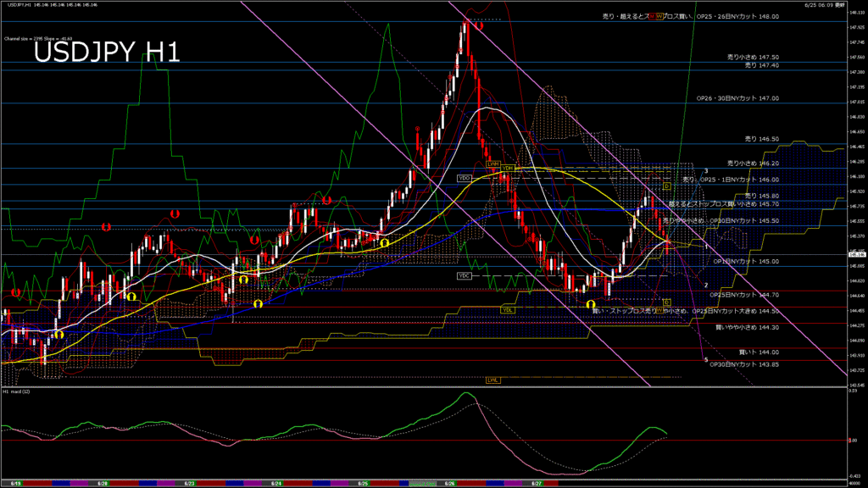The height and width of the screenshot is (488, 868).
Task: Click the 6/25 06:09 update timestamp
Action: [825, 5]
